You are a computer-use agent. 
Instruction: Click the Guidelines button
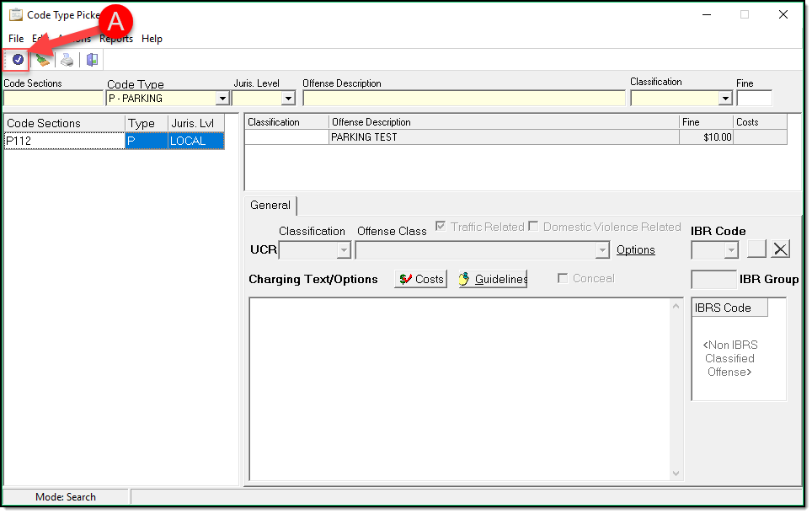(x=493, y=279)
